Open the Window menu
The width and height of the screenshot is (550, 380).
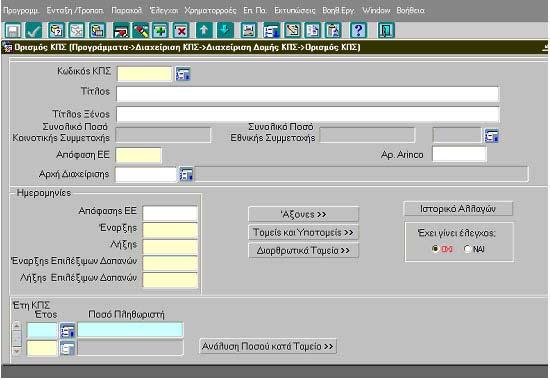pos(376,11)
